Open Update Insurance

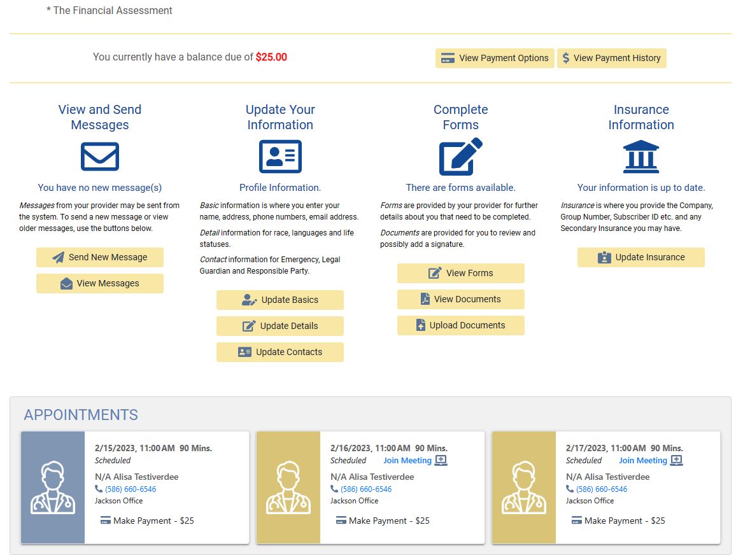pos(641,257)
